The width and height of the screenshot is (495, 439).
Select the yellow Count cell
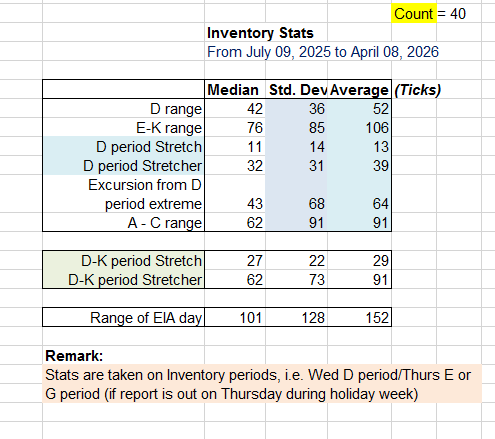[414, 13]
